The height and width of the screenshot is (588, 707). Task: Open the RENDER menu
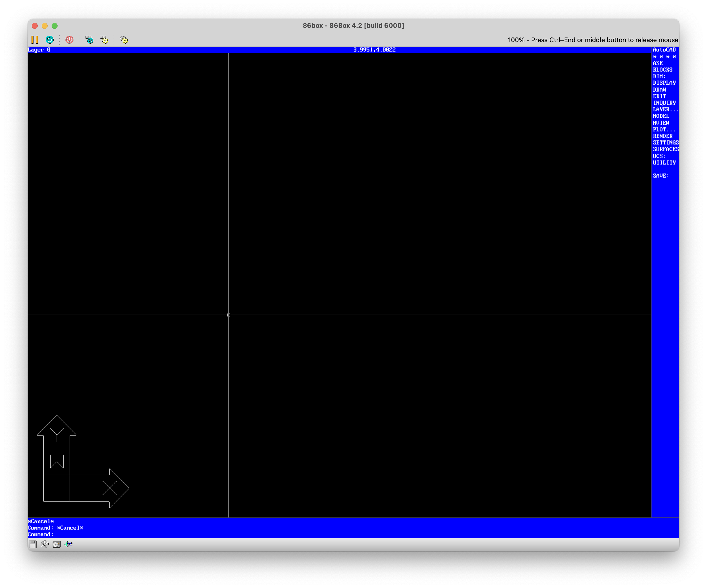click(x=663, y=136)
